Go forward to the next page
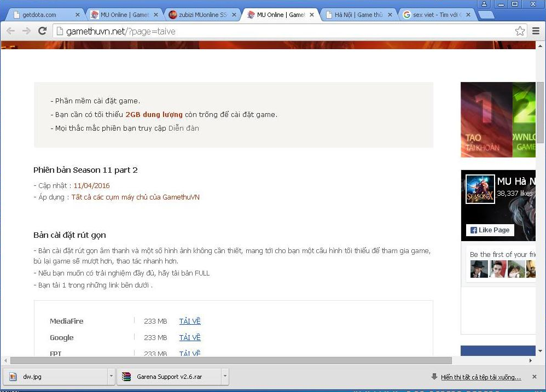Image resolution: width=546 pixels, height=392 pixels. click(26, 31)
